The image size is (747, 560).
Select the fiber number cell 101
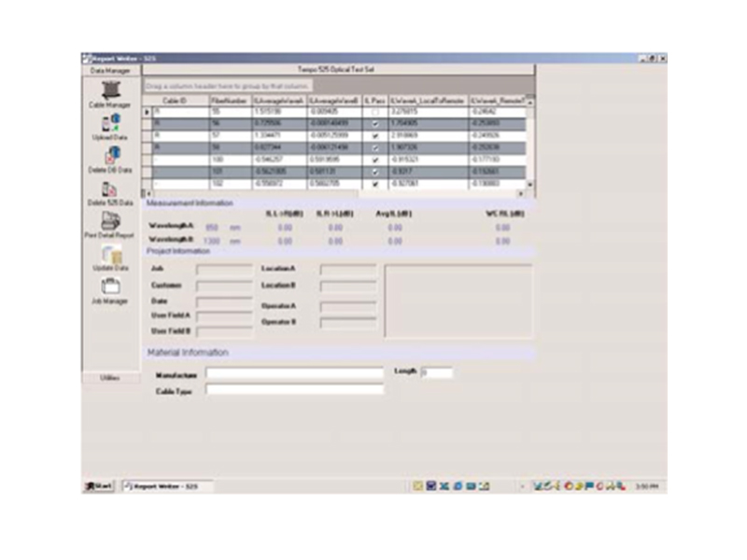click(x=230, y=172)
